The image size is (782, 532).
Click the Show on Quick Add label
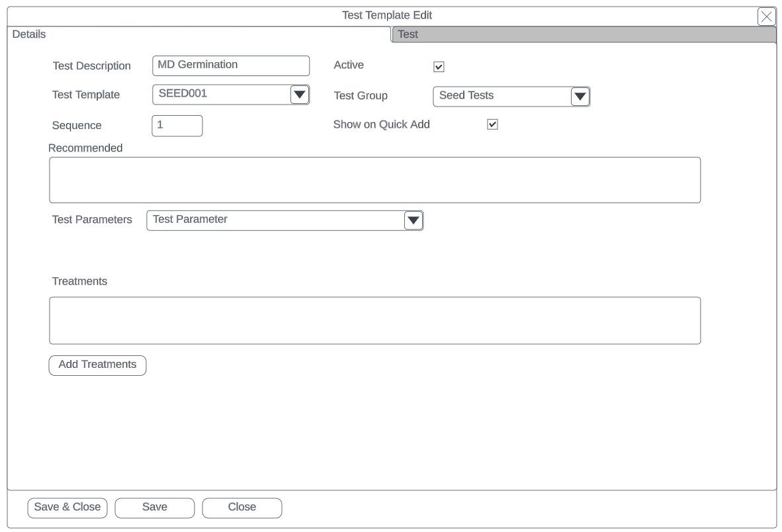tap(382, 124)
